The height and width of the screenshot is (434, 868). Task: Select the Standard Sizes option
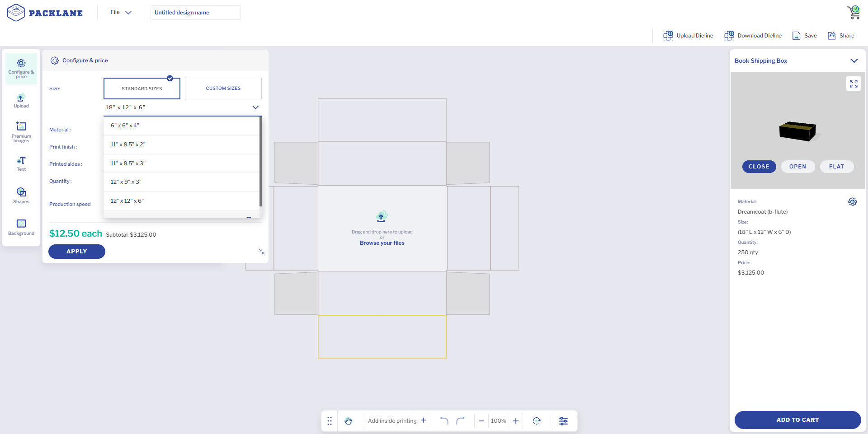142,89
